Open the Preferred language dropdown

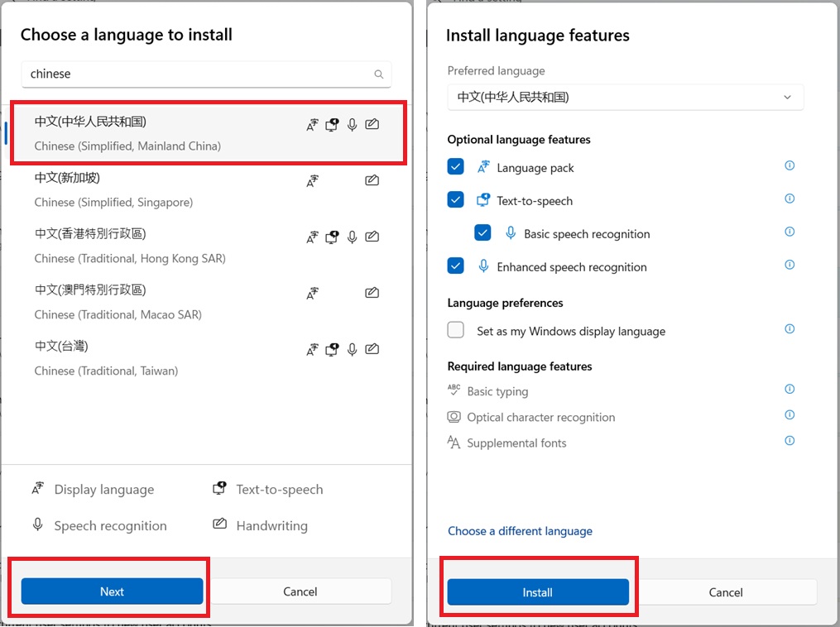(625, 97)
